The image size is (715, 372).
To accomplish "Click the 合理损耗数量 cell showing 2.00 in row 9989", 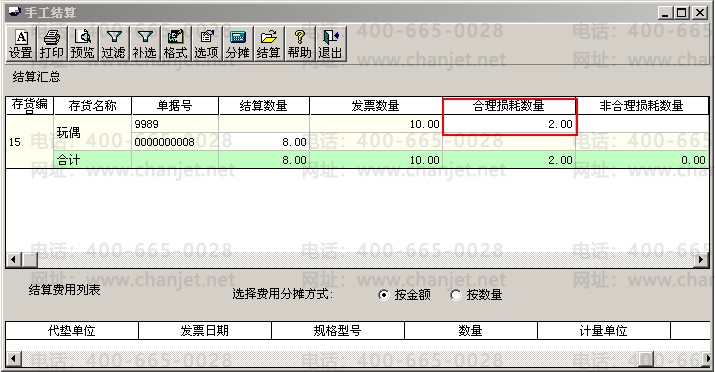I will click(509, 124).
